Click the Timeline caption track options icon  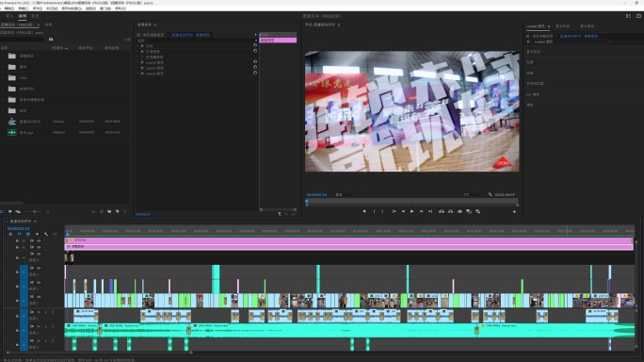point(55,234)
